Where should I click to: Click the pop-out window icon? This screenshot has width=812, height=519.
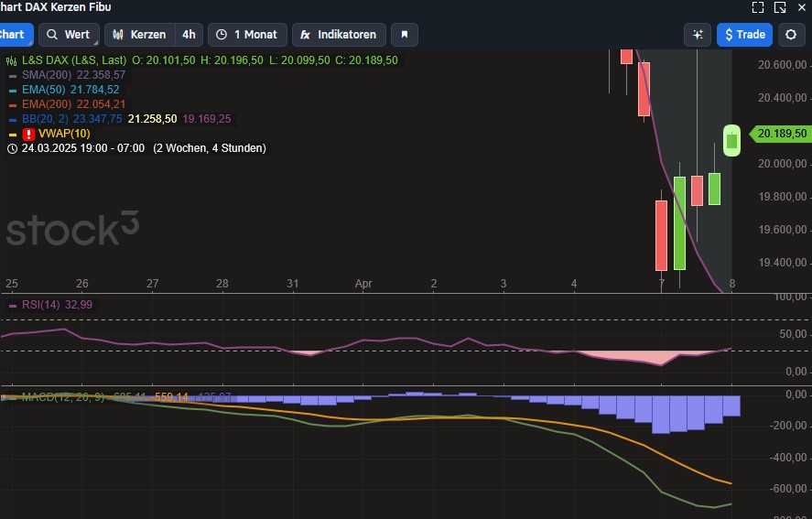pos(780,7)
